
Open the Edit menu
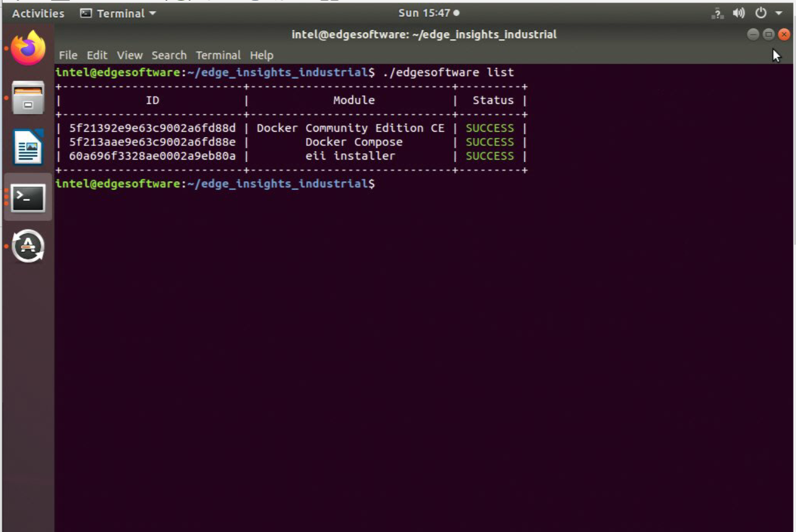click(x=96, y=55)
